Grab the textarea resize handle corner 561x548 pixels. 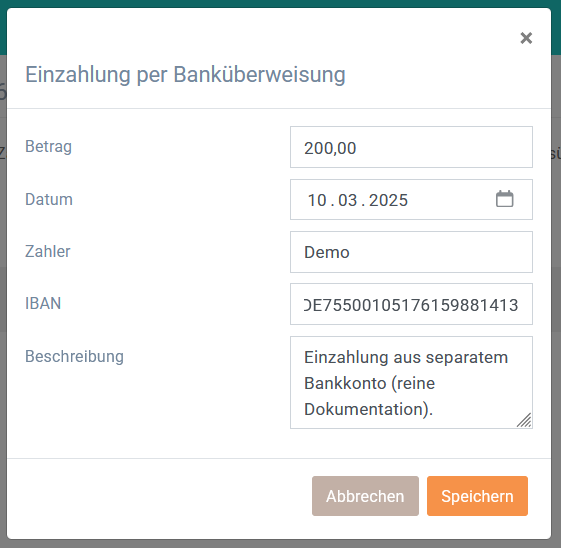click(x=524, y=420)
